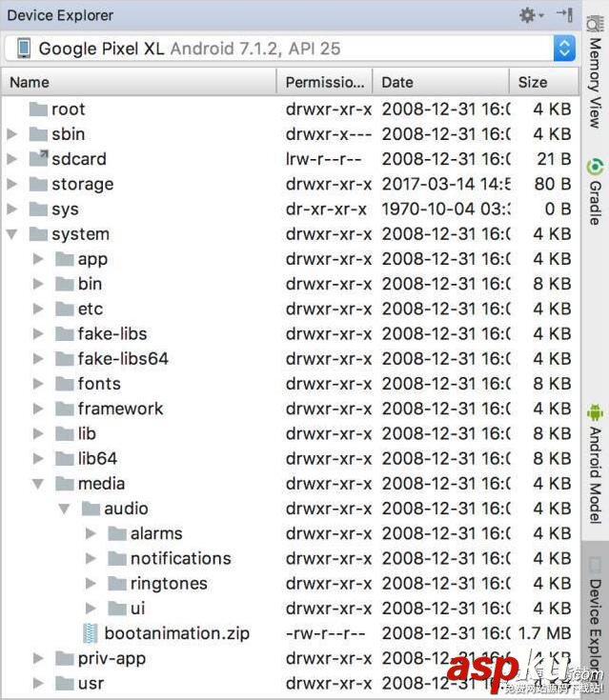
Task: Click the sbin permissions drwxr-x---
Action: (329, 134)
